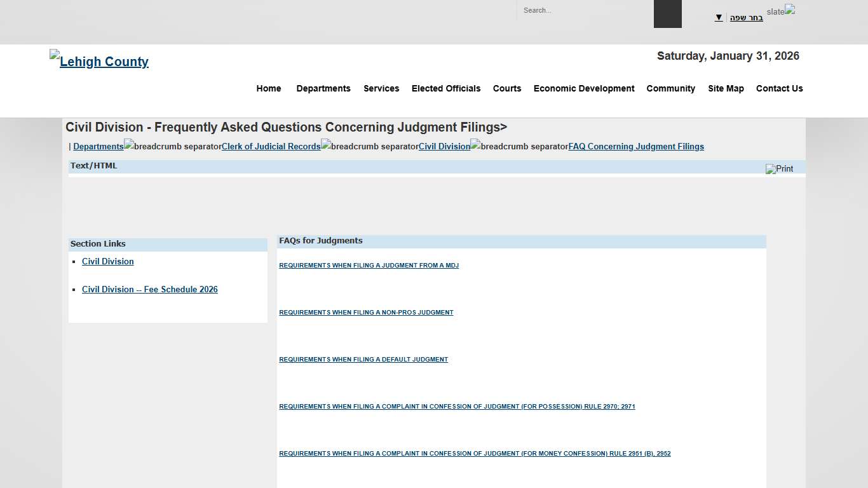Click the Print icon
Screen dimensions: 868x488
[x=780, y=169]
